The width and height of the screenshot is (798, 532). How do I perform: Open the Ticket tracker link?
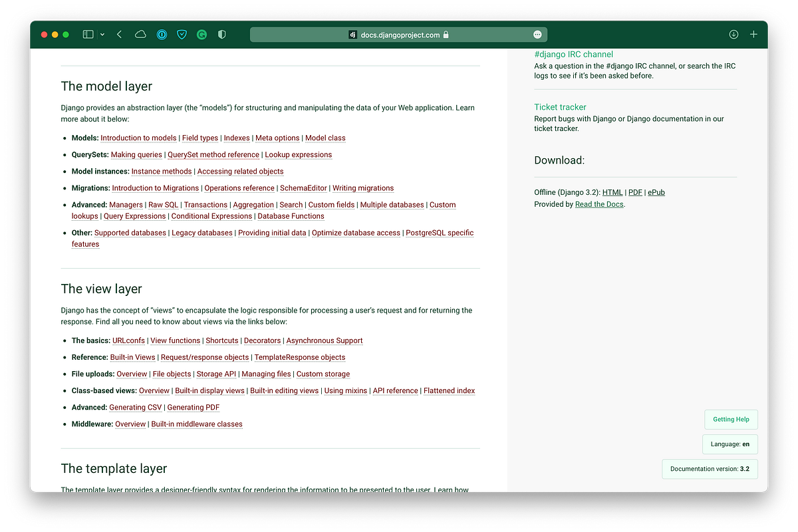click(559, 106)
